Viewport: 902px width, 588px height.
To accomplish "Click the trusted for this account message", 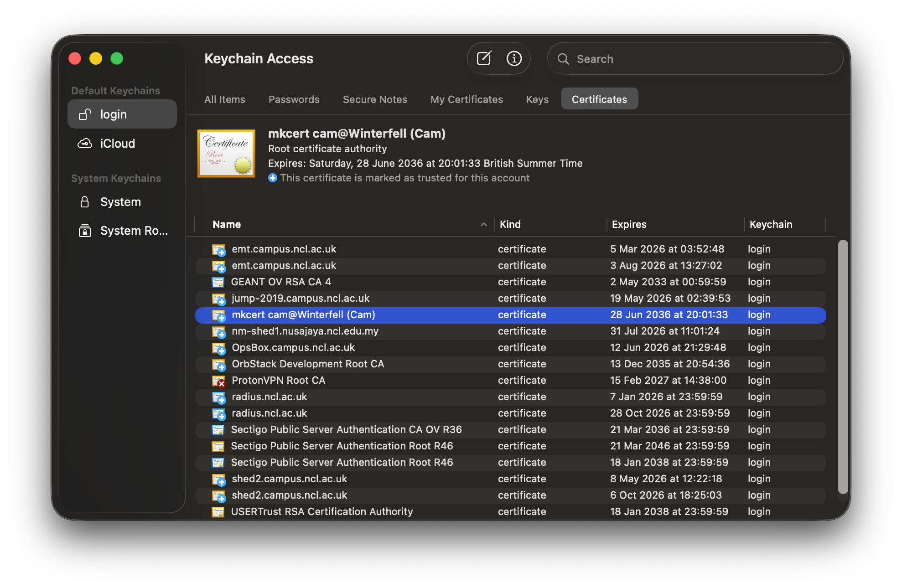I will (405, 178).
